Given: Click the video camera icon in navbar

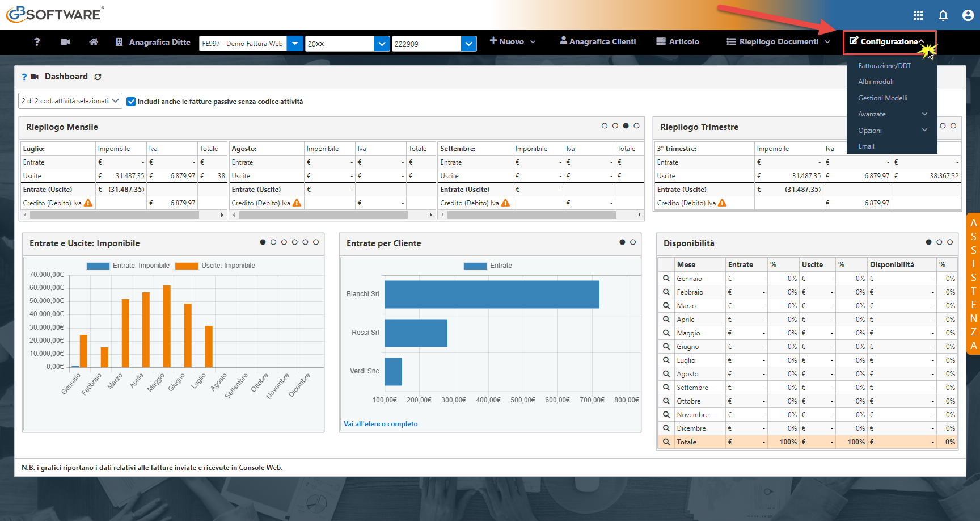Looking at the screenshot, I should [65, 42].
